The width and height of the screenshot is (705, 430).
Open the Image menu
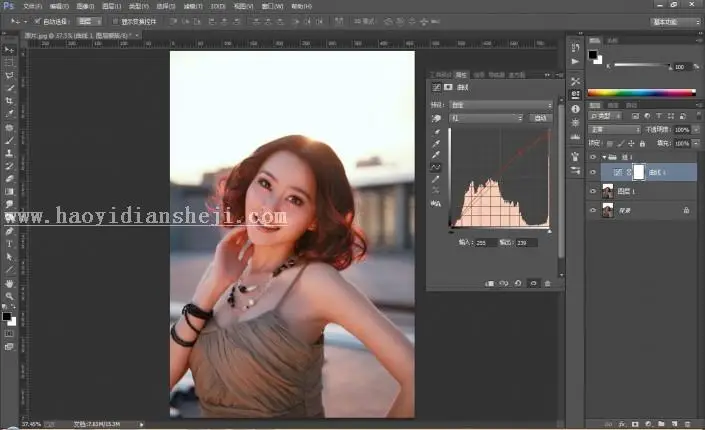coord(85,6)
